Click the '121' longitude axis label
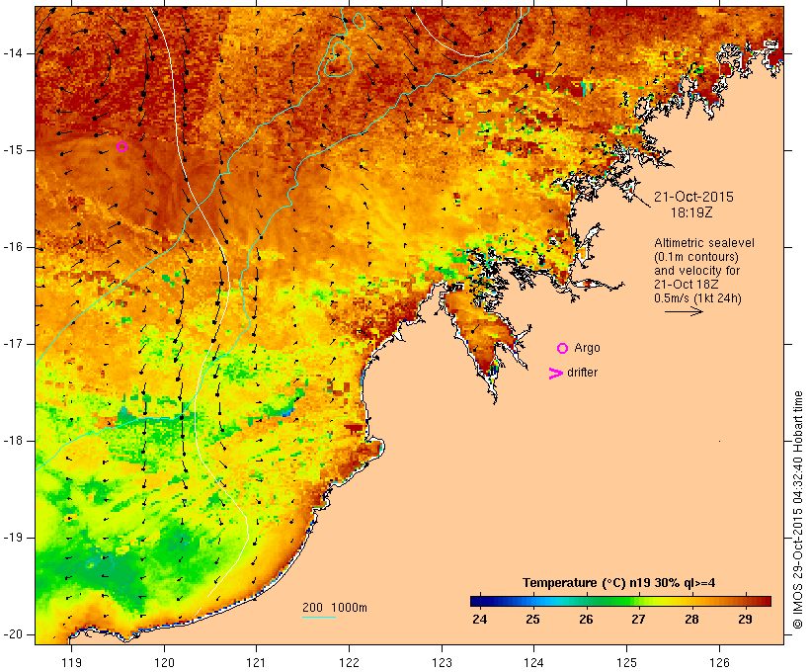810x672 pixels. pos(256,662)
